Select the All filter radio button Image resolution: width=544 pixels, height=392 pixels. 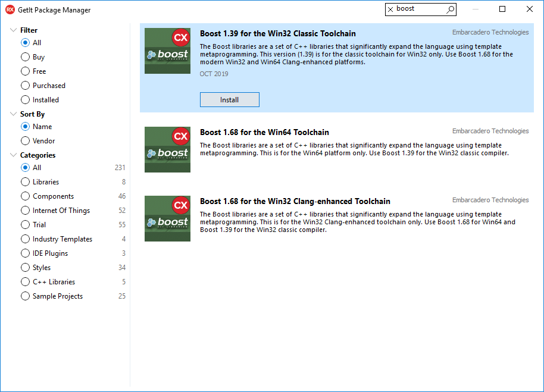tap(25, 43)
